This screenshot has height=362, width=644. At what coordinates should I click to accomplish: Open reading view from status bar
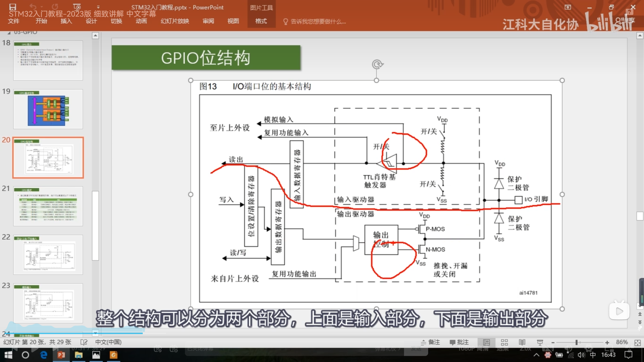click(x=522, y=342)
